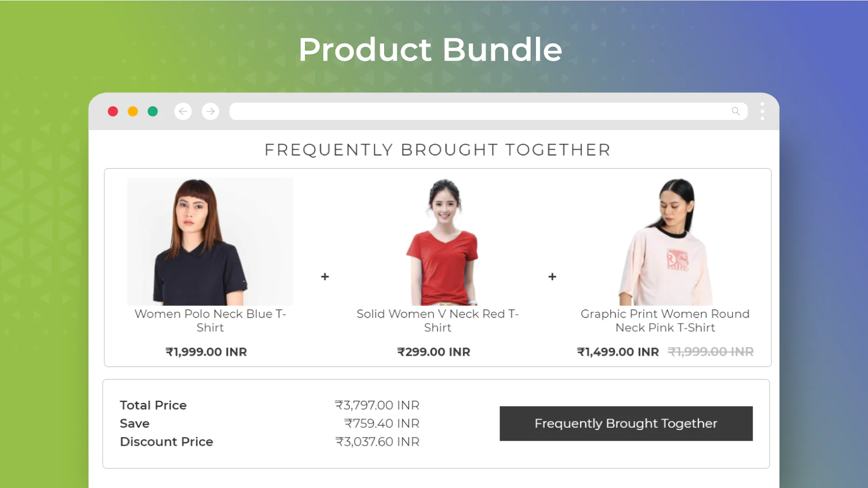Click the Solid Women V Neck Red title
This screenshot has height=488, width=868.
click(437, 320)
